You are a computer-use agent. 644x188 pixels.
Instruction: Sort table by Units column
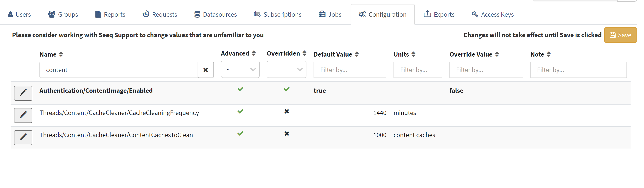pyautogui.click(x=413, y=54)
